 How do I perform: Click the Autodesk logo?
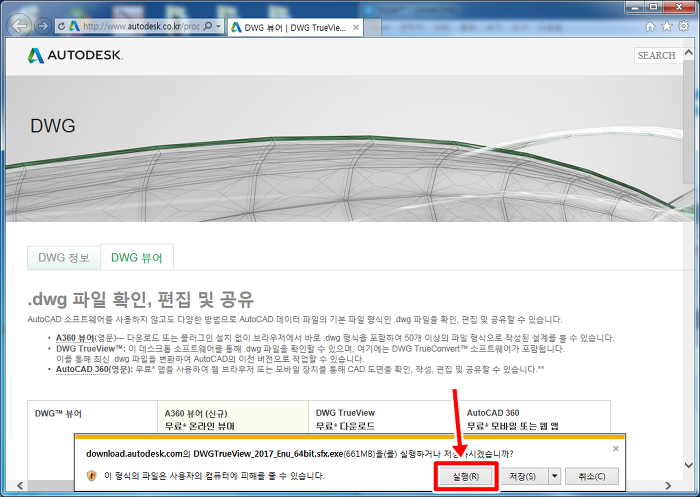click(75, 55)
